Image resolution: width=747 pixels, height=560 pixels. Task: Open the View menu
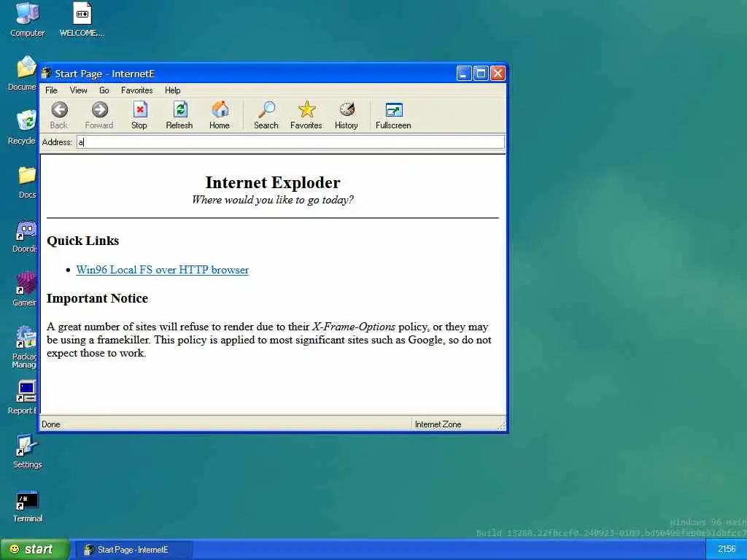[78, 90]
